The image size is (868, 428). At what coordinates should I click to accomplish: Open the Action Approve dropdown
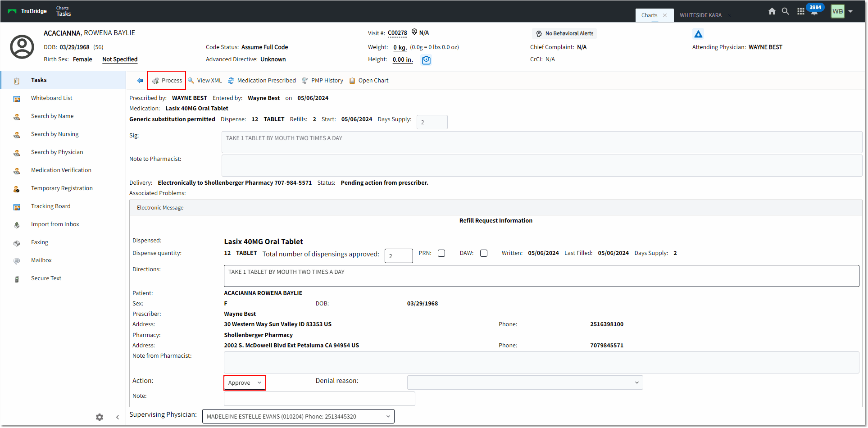[x=245, y=382]
